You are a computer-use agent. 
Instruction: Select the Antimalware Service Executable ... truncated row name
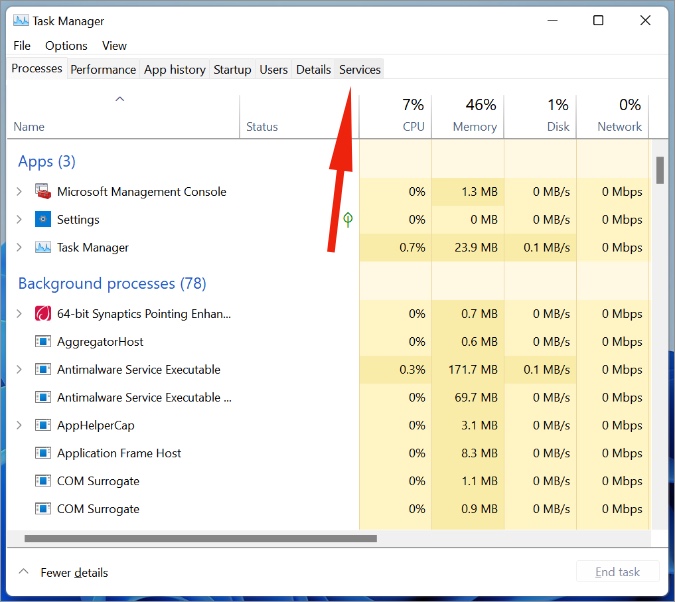tap(144, 397)
